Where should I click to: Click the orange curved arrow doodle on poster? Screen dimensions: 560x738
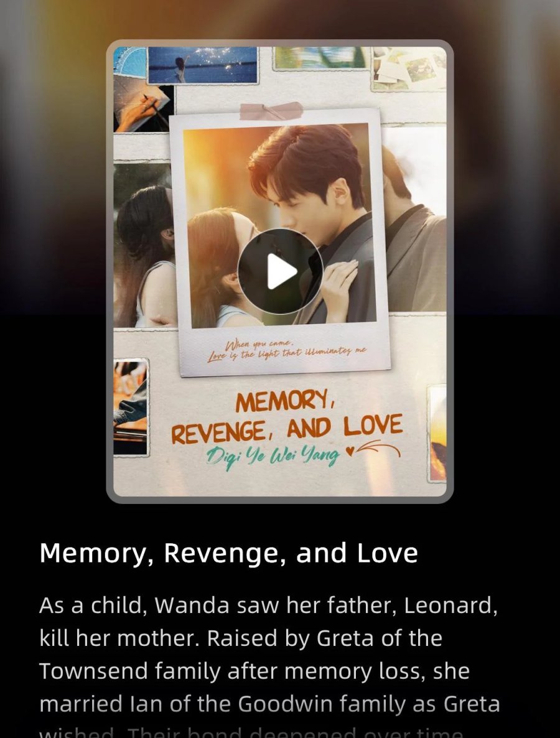click(380, 449)
